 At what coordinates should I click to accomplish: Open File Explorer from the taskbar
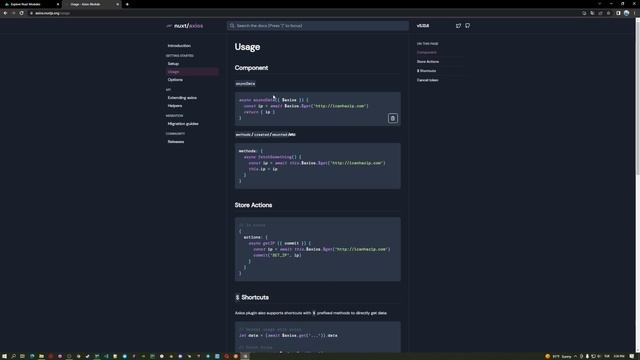[x=41, y=356]
